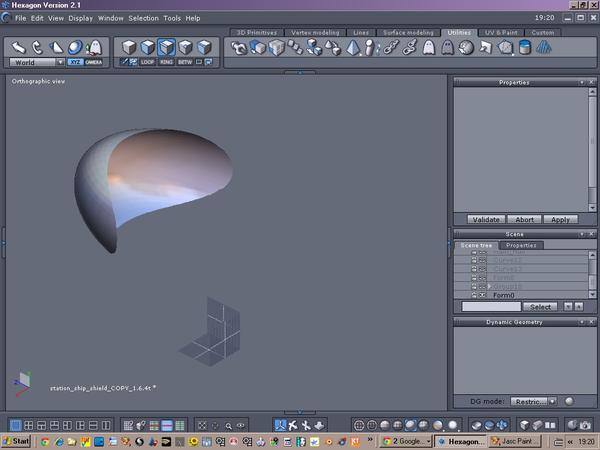600x450 pixels.
Task: Open the UV & Paint tab
Action: click(503, 32)
